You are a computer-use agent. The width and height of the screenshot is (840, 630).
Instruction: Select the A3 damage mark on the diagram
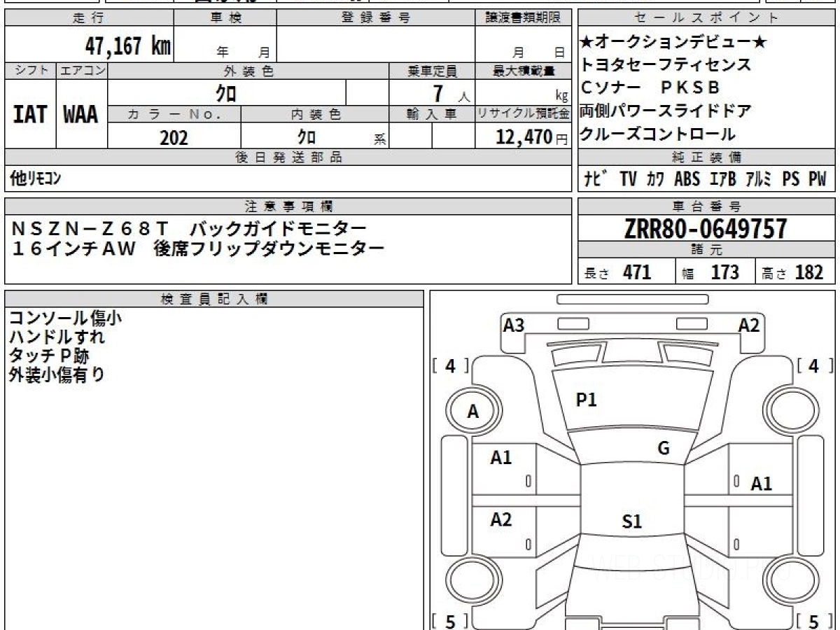click(x=514, y=325)
